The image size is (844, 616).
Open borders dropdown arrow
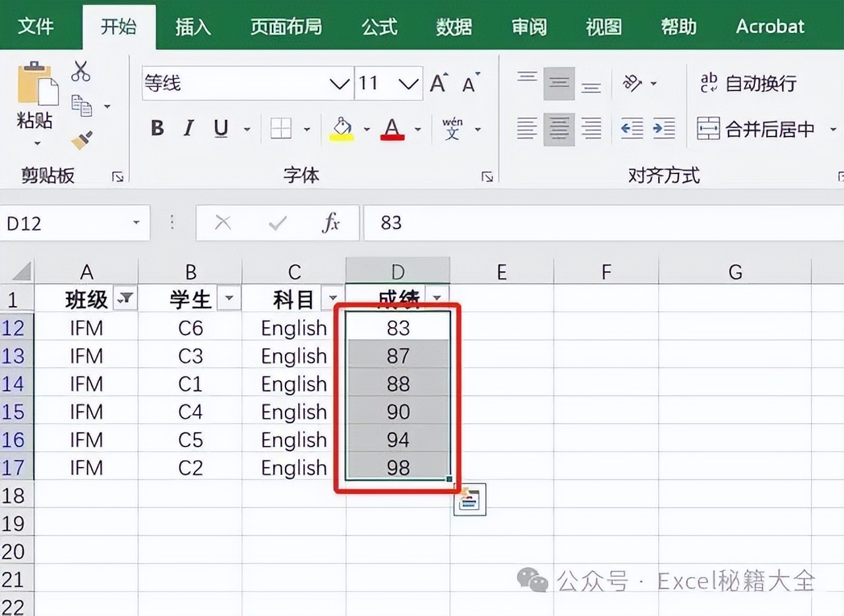(307, 129)
